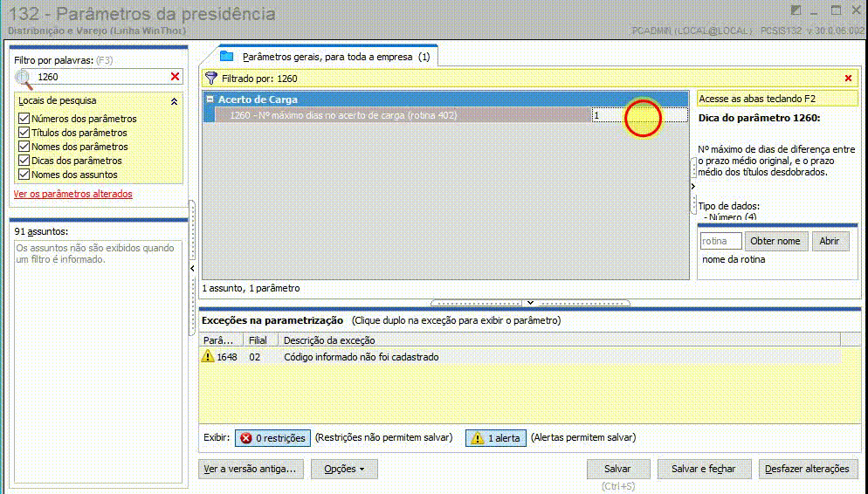Collapse left panel with the side arrow
The image size is (868, 494).
click(192, 268)
